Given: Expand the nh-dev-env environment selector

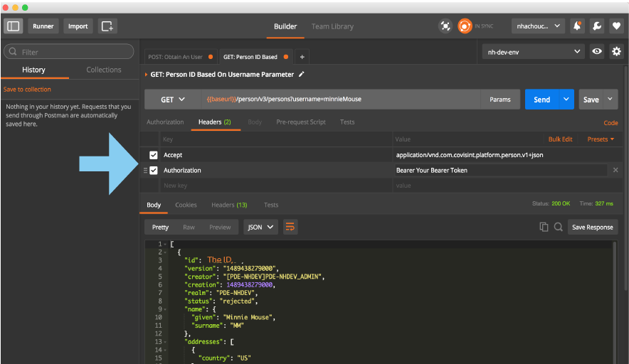Looking at the screenshot, I should tap(533, 52).
